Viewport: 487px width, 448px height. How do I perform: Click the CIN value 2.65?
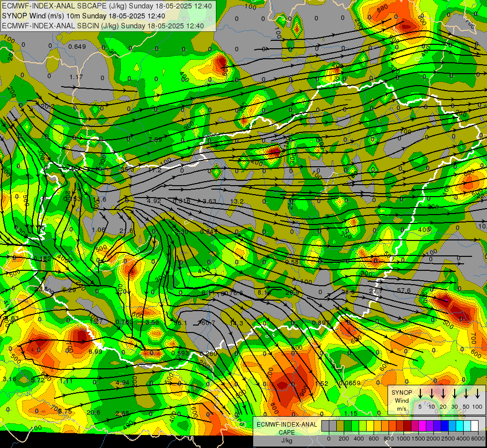122,414
